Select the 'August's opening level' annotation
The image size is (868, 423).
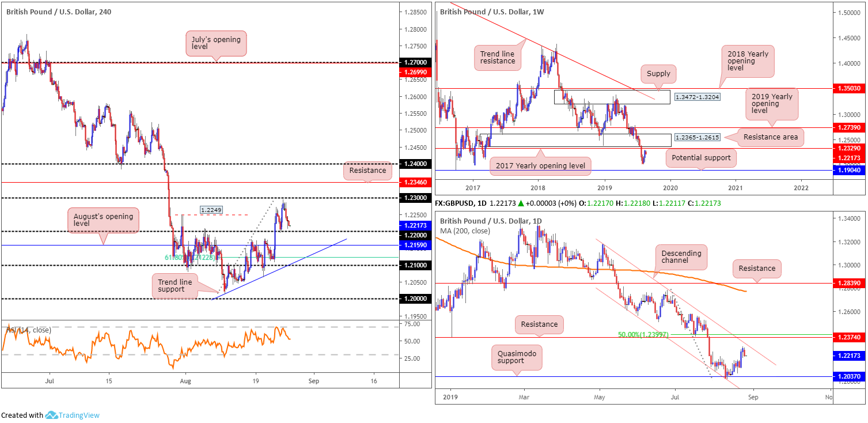point(103,221)
